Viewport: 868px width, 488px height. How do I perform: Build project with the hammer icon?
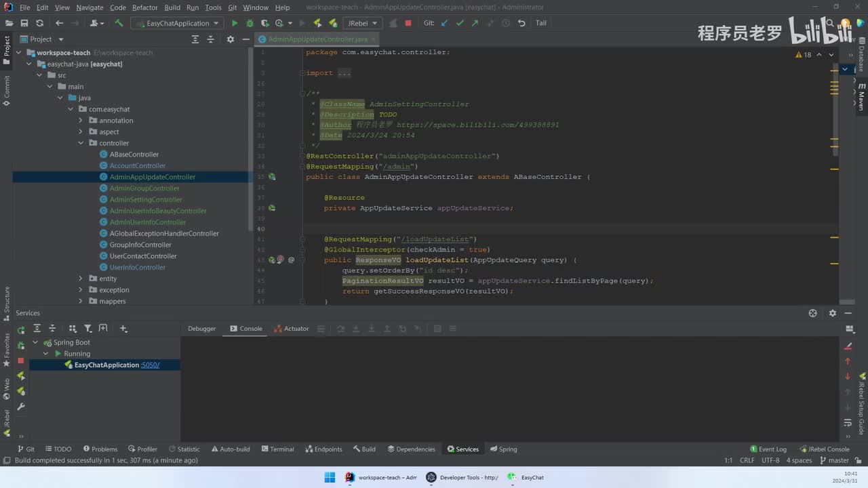click(119, 23)
